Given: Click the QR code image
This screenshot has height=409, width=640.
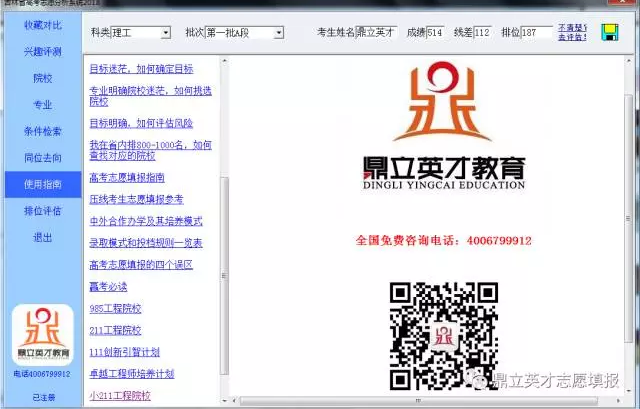Looking at the screenshot, I should (x=444, y=336).
